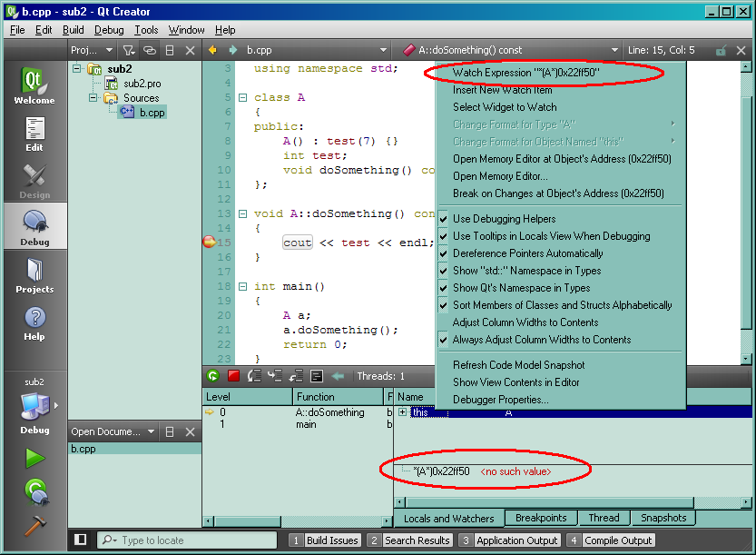Toggle operate by instruction icon
756x555 pixels.
(x=316, y=376)
